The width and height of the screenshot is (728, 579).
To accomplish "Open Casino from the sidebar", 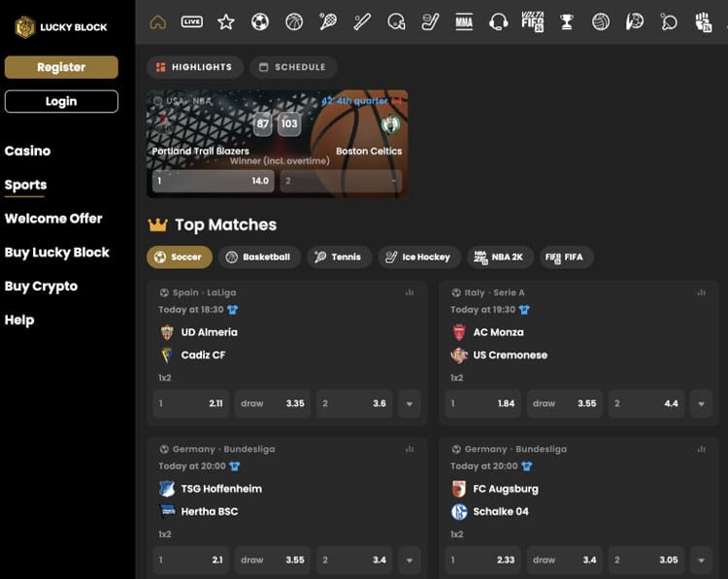I will coord(27,151).
